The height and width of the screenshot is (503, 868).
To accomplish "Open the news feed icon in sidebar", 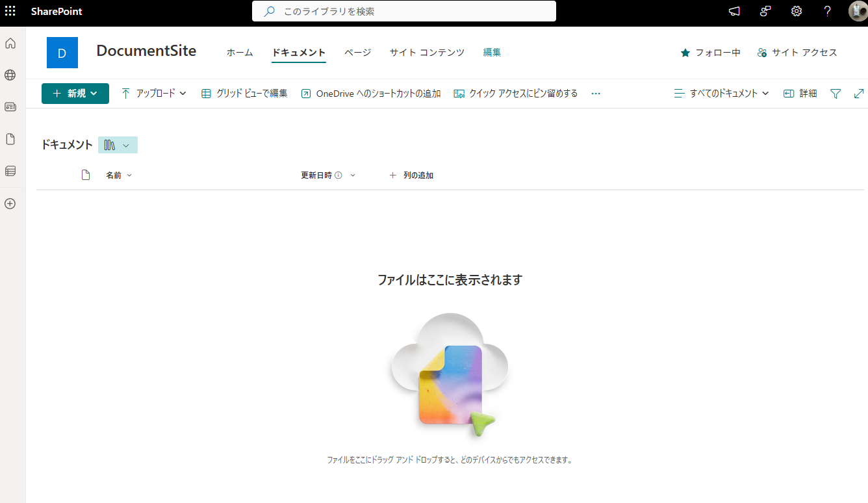I will (x=10, y=107).
